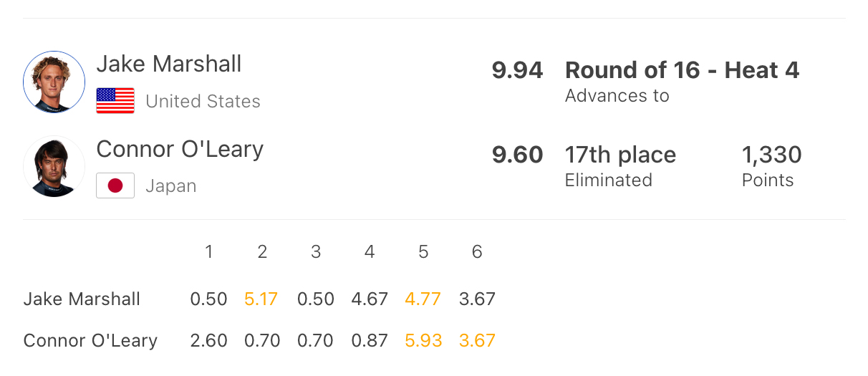This screenshot has width=868, height=376.
Task: Select Connor O'Leary's highlighted 5.93 wave score
Action: pyautogui.click(x=423, y=340)
